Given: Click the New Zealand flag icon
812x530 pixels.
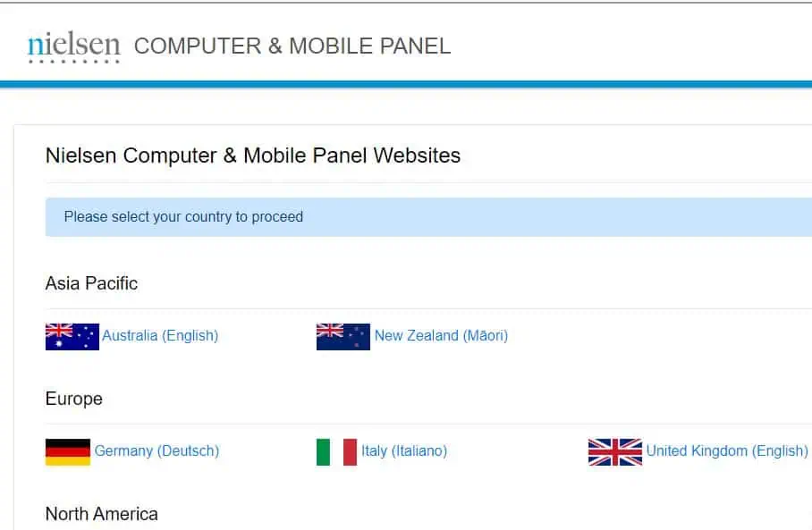Looking at the screenshot, I should click(x=343, y=336).
